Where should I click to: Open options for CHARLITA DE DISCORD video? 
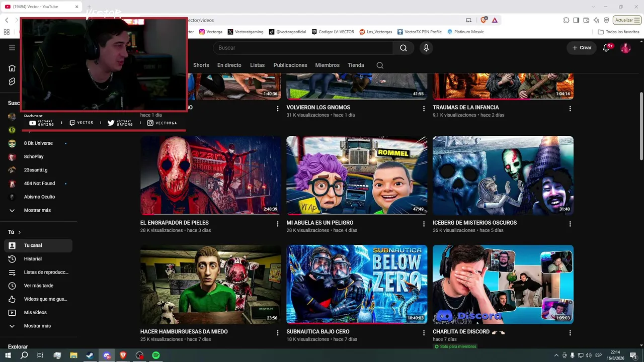(570, 333)
